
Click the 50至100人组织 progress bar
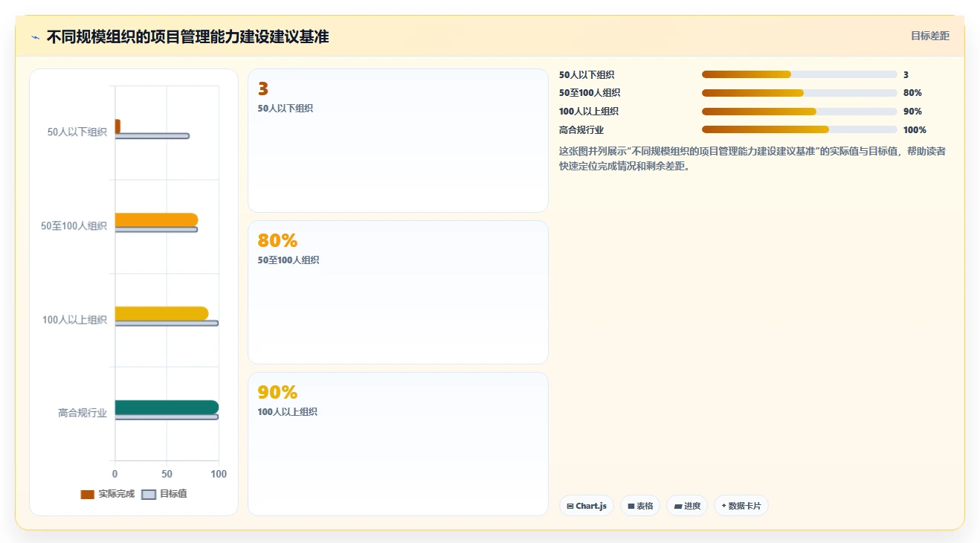(799, 93)
